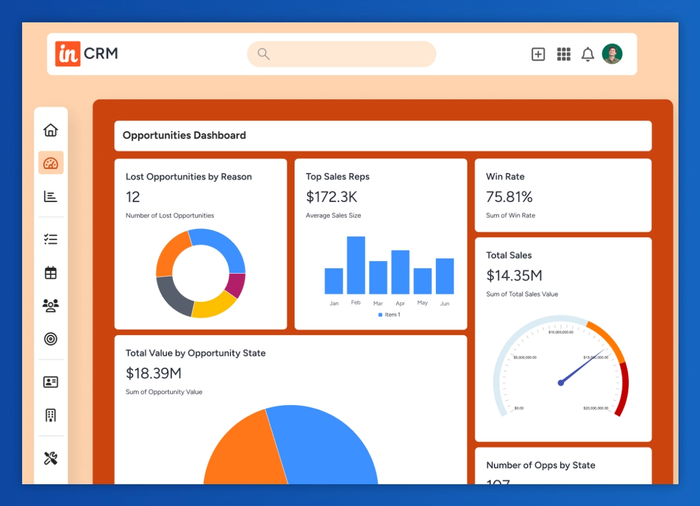Click the Top Sales Reps heading
Image resolution: width=700 pixels, height=506 pixels.
click(338, 177)
